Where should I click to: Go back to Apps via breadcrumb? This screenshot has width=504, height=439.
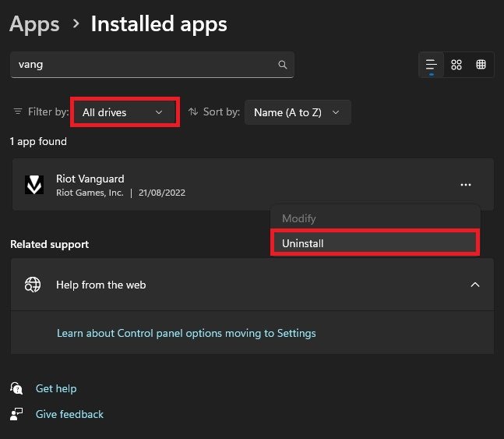(34, 24)
